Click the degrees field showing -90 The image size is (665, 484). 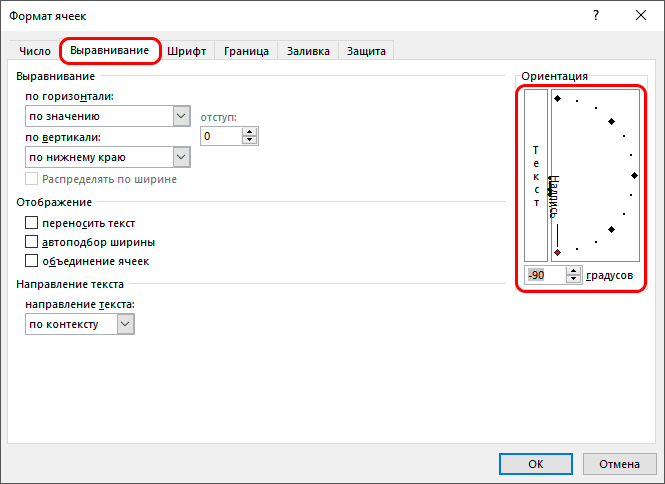545,275
